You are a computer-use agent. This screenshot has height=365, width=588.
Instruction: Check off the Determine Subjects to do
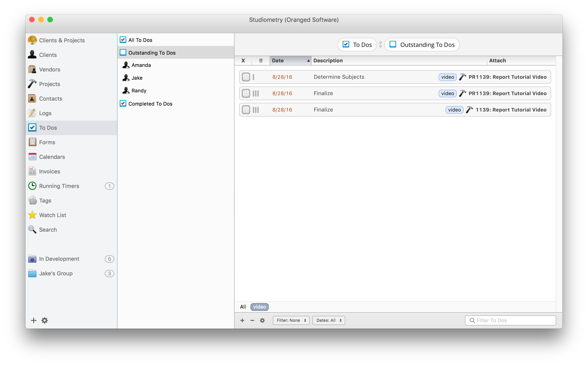pyautogui.click(x=246, y=77)
